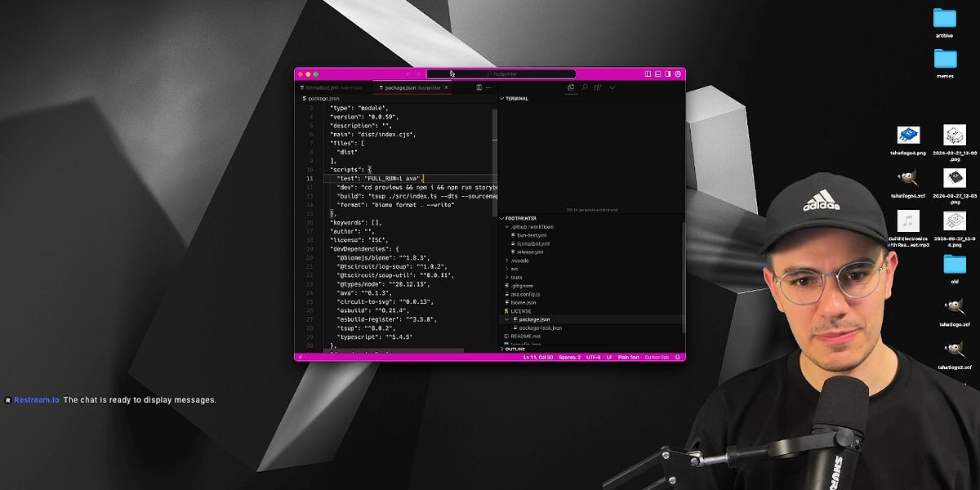This screenshot has height=490, width=980.
Task: Open README.md file
Action: (x=522, y=336)
